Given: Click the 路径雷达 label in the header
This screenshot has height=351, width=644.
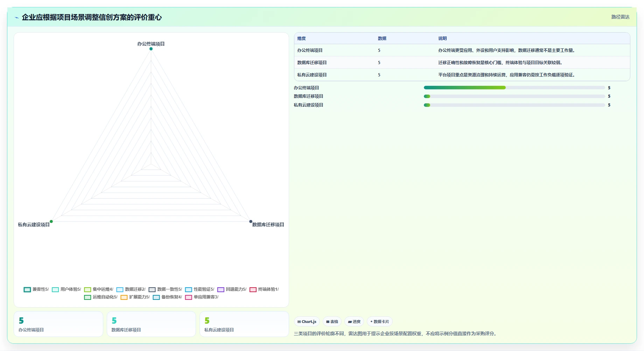Looking at the screenshot, I should coord(620,17).
